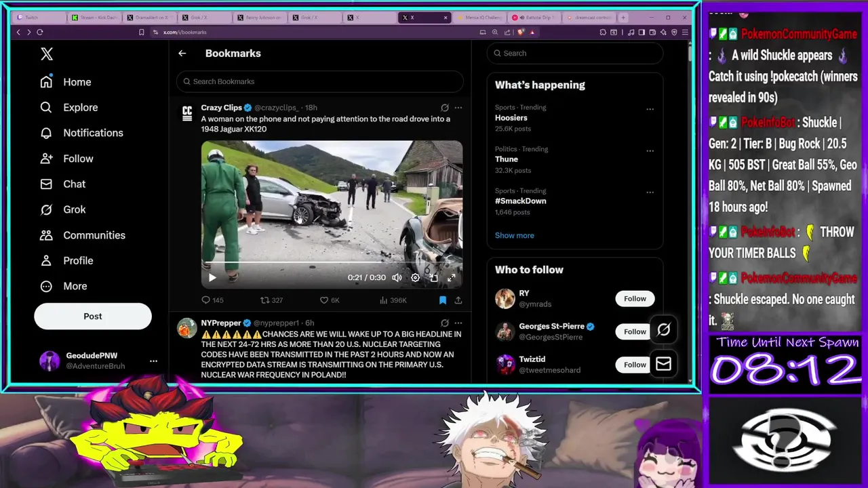The width and height of the screenshot is (868, 488).
Task: Like the Crazy Clips post
Action: tap(330, 300)
